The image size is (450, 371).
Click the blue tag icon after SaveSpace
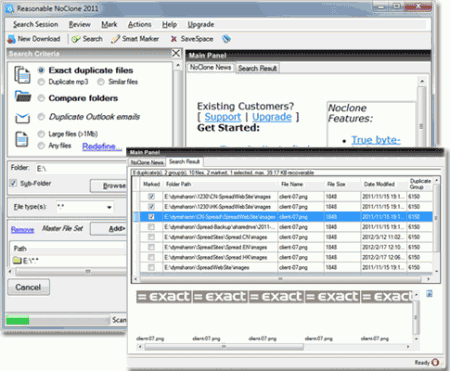[226, 39]
